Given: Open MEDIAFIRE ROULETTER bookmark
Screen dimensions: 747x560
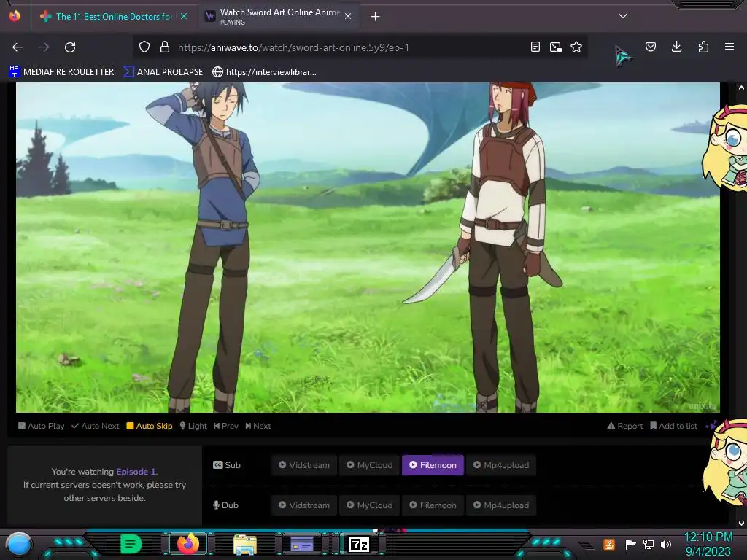Looking at the screenshot, I should 61,72.
